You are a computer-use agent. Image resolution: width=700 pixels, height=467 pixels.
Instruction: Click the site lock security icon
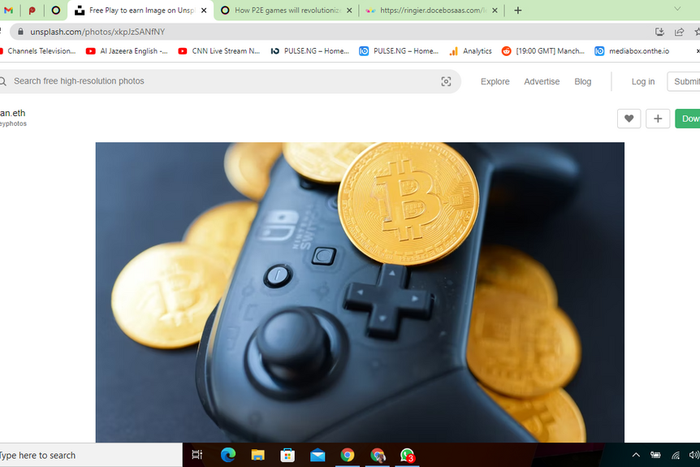[20, 32]
